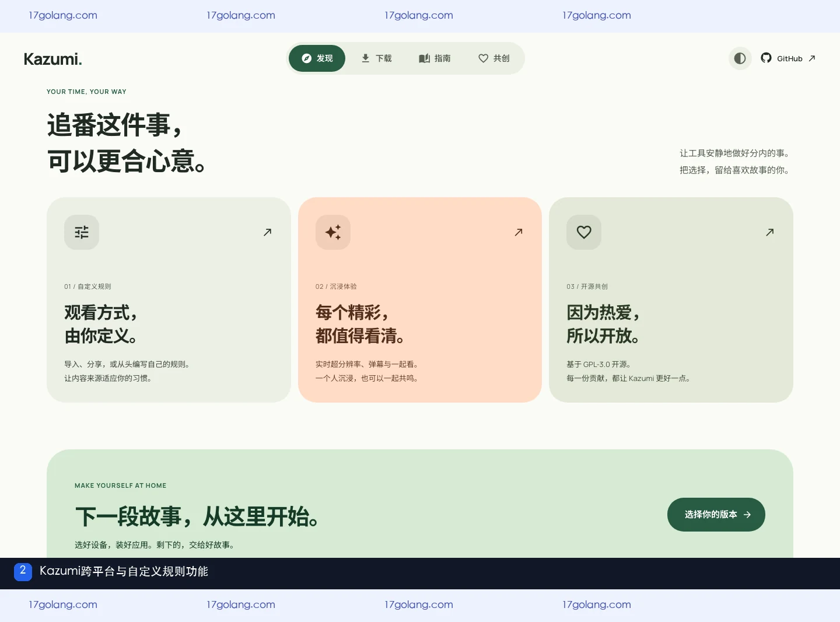
Task: Click the 03 / 开源共创 label
Action: (x=587, y=286)
